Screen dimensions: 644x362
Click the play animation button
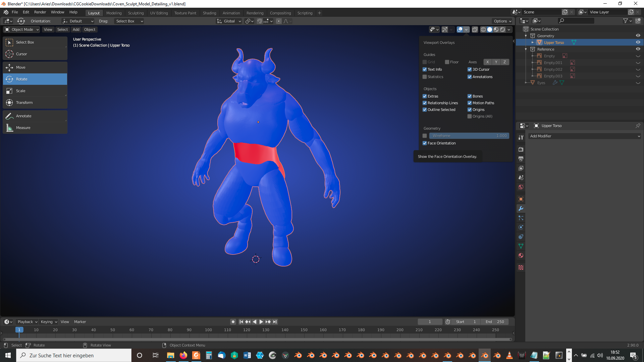tap(261, 322)
